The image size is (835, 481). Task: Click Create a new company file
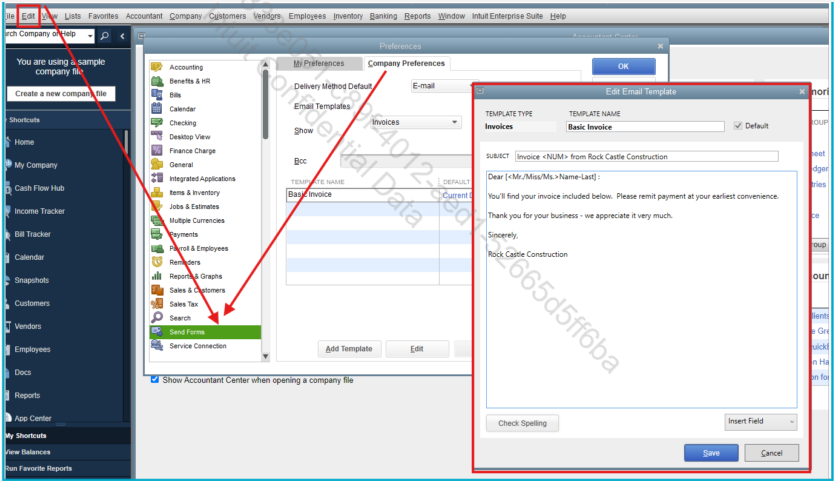tap(61, 94)
